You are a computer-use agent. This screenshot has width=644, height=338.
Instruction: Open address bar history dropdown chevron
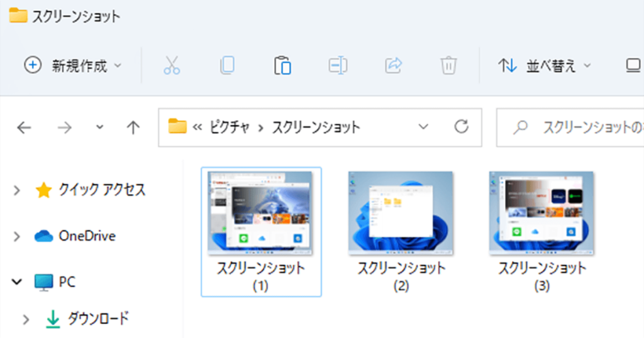pos(423,127)
